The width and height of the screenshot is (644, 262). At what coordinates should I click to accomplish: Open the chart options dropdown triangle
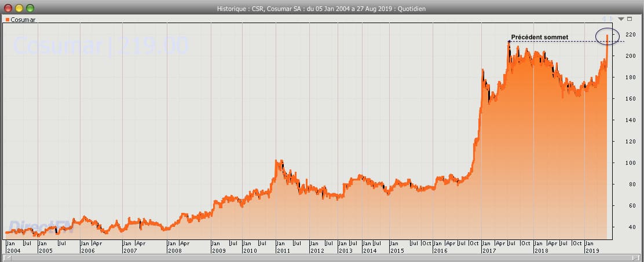pyautogui.click(x=621, y=19)
